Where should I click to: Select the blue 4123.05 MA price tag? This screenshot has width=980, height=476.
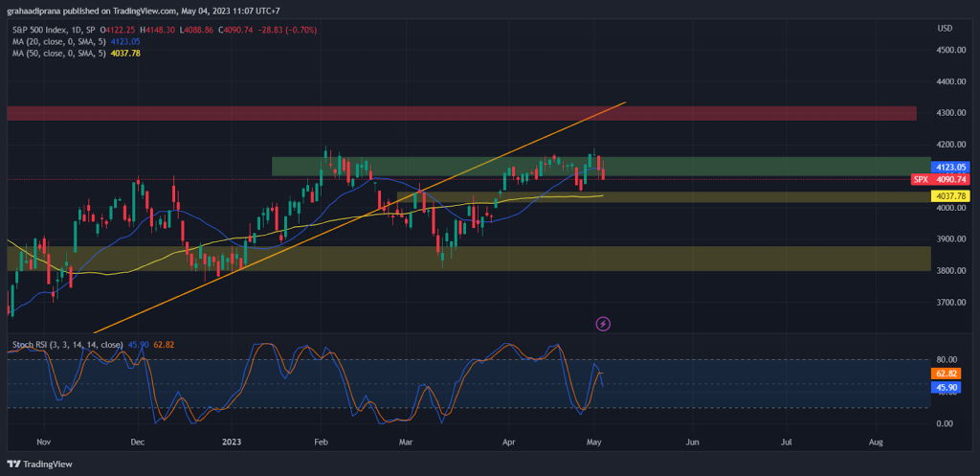pyautogui.click(x=950, y=167)
